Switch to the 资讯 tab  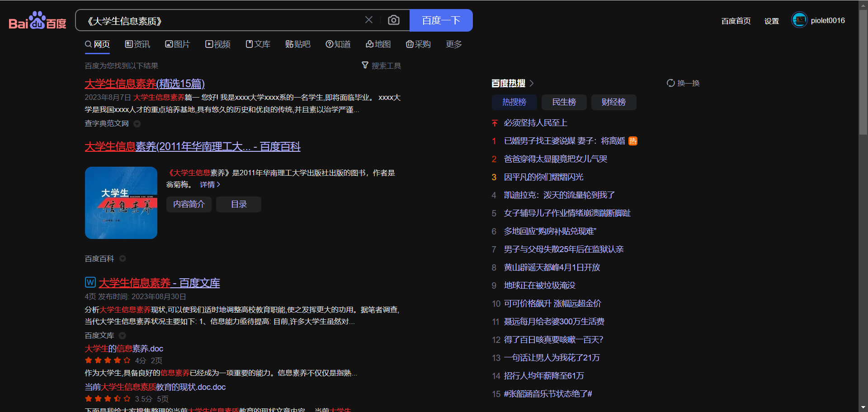click(137, 44)
